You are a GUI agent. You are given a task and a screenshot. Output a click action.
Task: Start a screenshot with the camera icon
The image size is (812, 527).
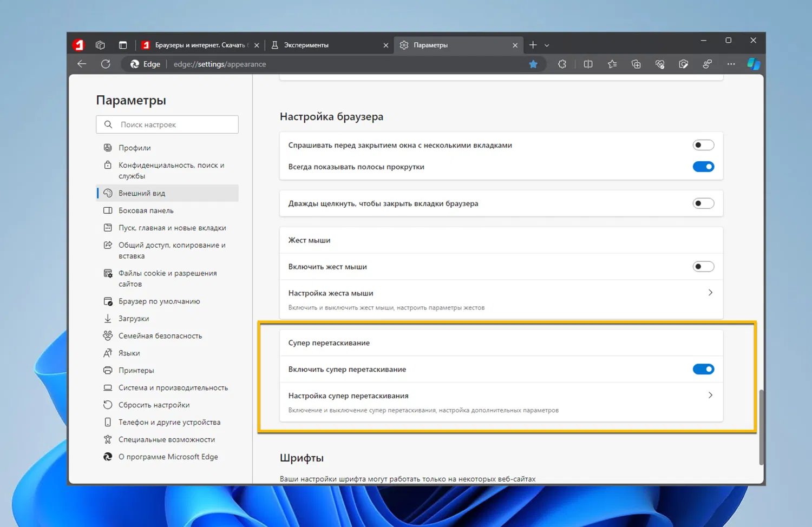click(x=684, y=64)
